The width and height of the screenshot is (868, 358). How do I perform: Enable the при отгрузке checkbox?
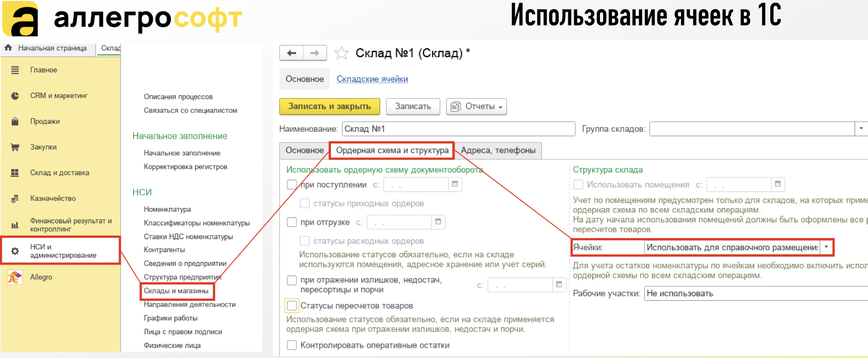292,222
